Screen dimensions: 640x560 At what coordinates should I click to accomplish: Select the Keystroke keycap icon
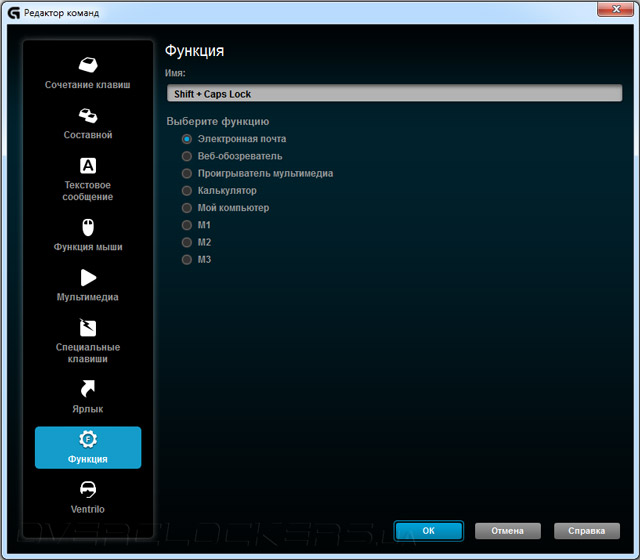pyautogui.click(x=88, y=65)
